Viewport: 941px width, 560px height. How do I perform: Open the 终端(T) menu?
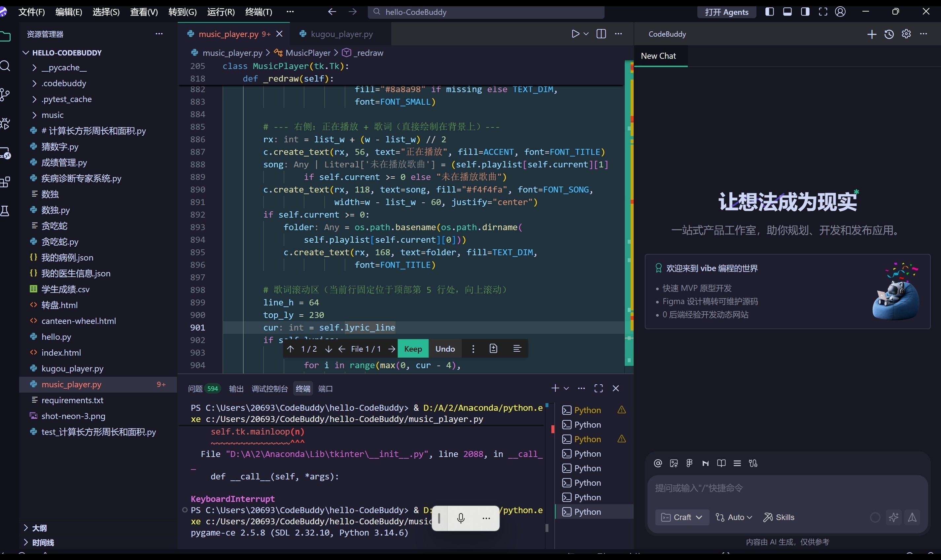coord(259,12)
